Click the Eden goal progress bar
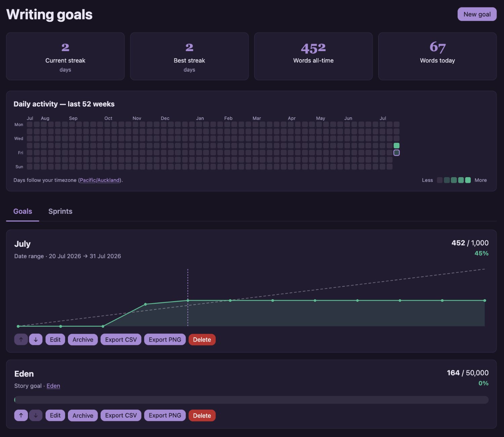 pyautogui.click(x=251, y=400)
